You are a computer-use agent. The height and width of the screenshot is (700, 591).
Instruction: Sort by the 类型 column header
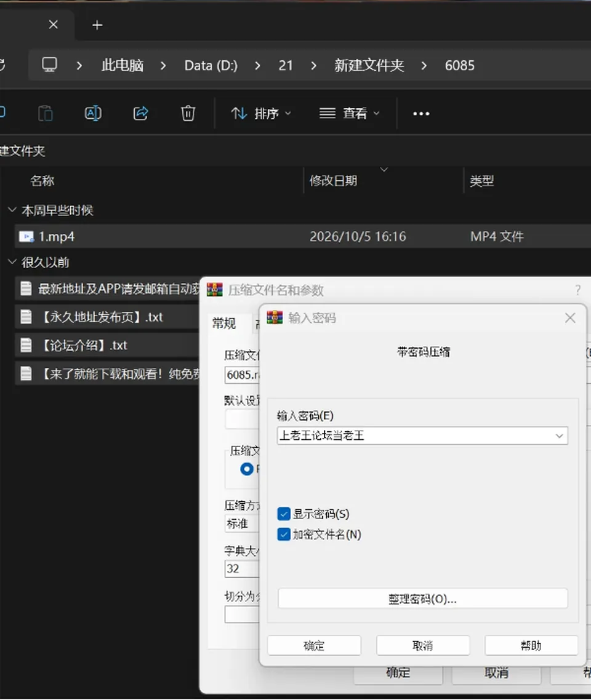(481, 181)
